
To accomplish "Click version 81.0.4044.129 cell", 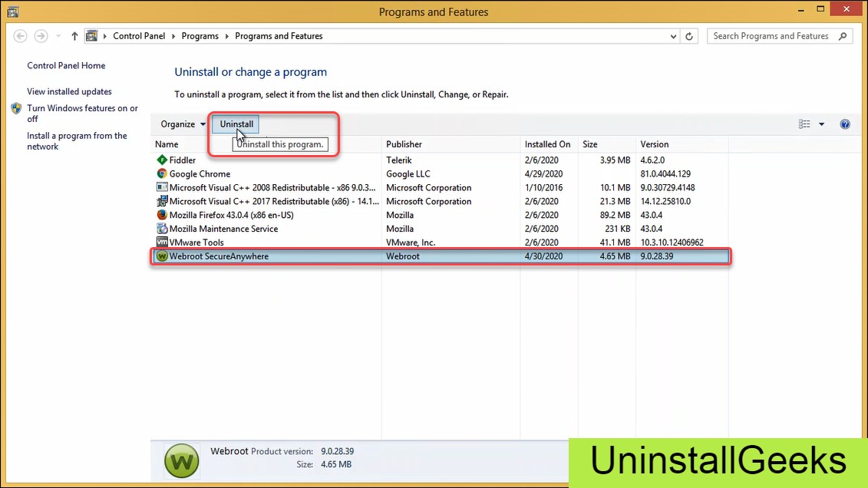I will tap(665, 173).
